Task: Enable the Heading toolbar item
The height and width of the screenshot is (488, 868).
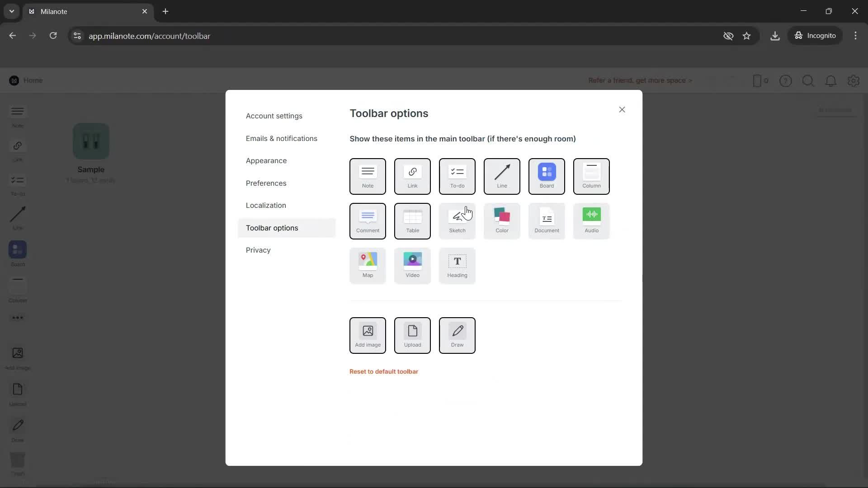Action: [457, 266]
